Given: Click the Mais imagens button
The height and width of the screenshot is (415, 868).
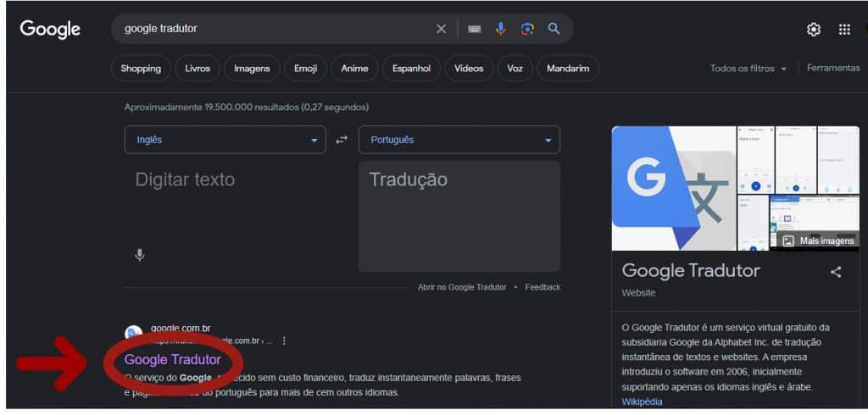Looking at the screenshot, I should pos(820,241).
